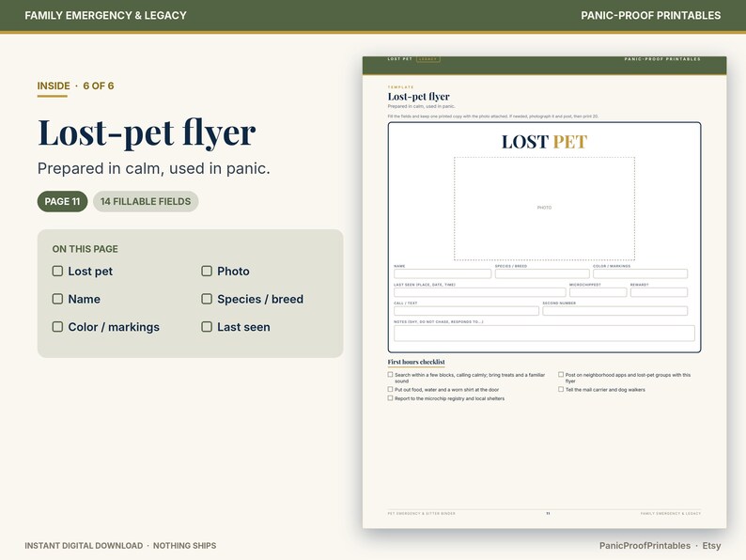The image size is (746, 560).
Task: Click the 'INSIDE · 6 OF 6' label
Action: pos(76,86)
